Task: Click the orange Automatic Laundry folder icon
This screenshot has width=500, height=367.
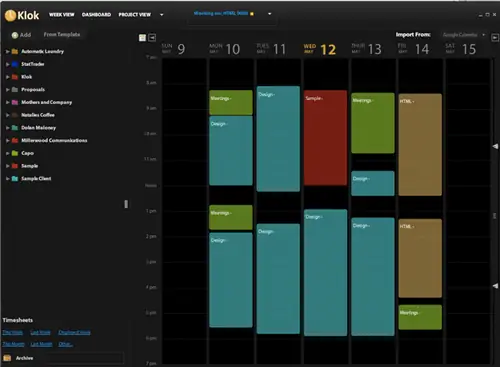Action: pos(15,51)
